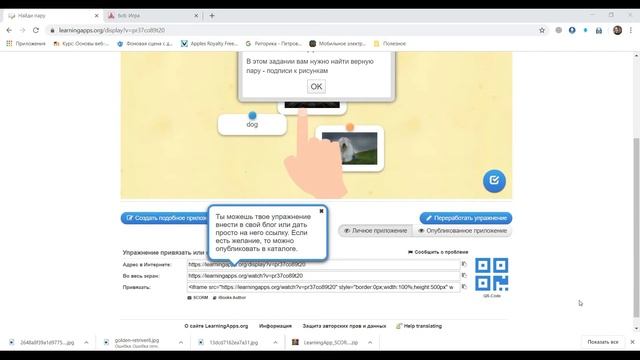Expand options for the first downloaded jpg
Screen dimensions: 640x360
86,342
